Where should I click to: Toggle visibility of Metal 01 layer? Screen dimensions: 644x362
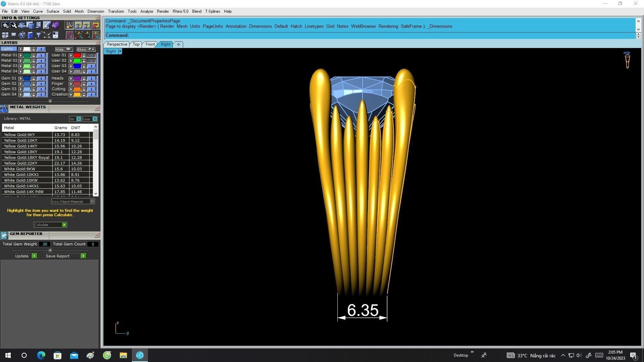pyautogui.click(x=41, y=55)
